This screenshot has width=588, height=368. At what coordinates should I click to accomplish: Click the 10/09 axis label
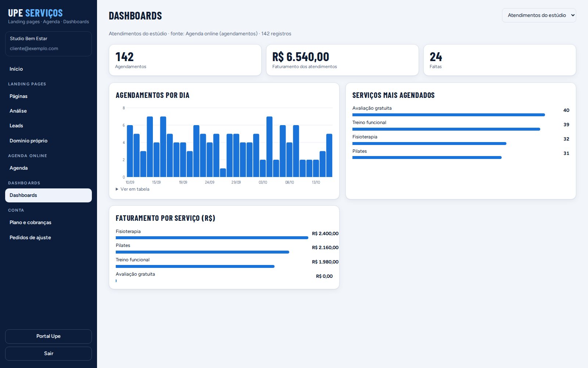tap(130, 183)
